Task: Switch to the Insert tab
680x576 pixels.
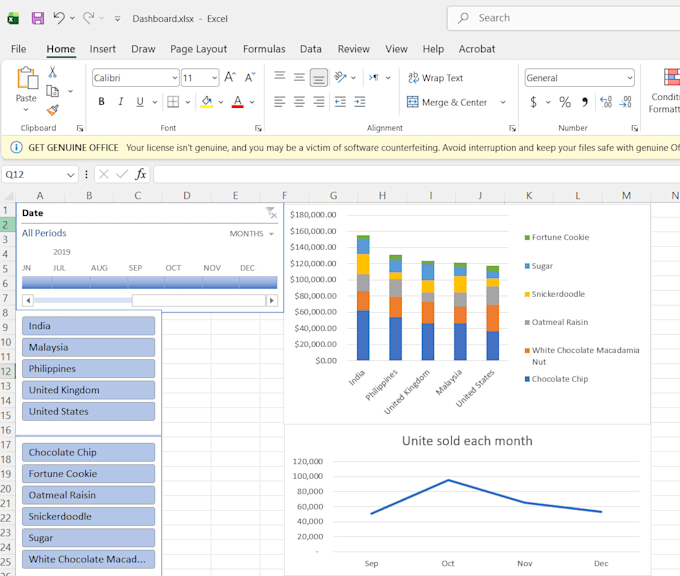Action: click(x=103, y=49)
